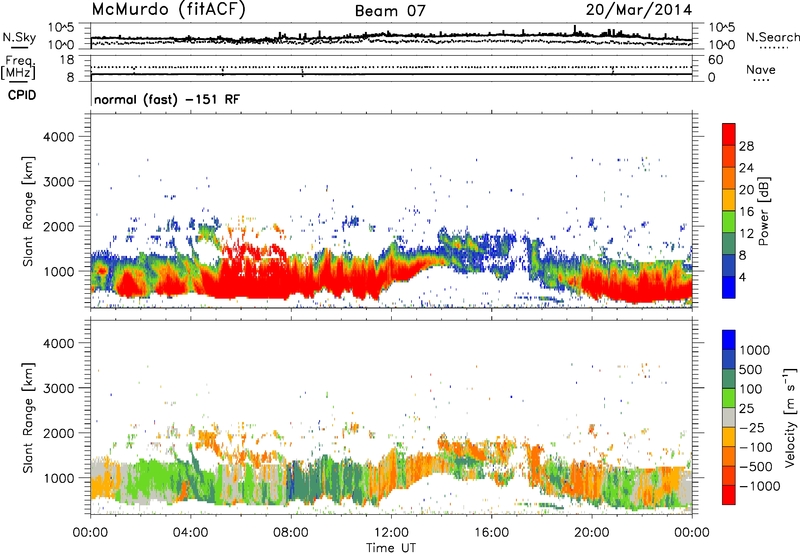Select the Slant Range label of power panel
800x554 pixels.
click(28, 211)
